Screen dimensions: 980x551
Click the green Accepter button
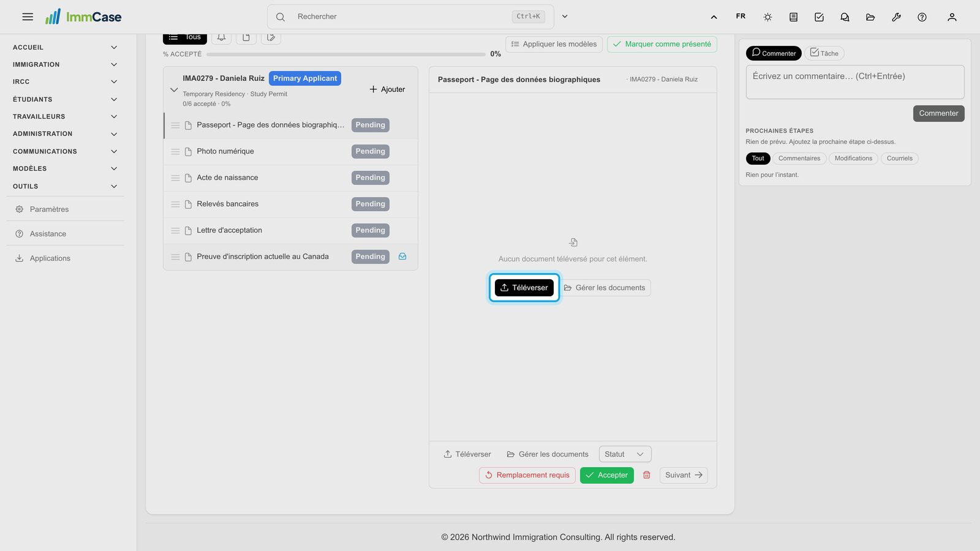607,475
